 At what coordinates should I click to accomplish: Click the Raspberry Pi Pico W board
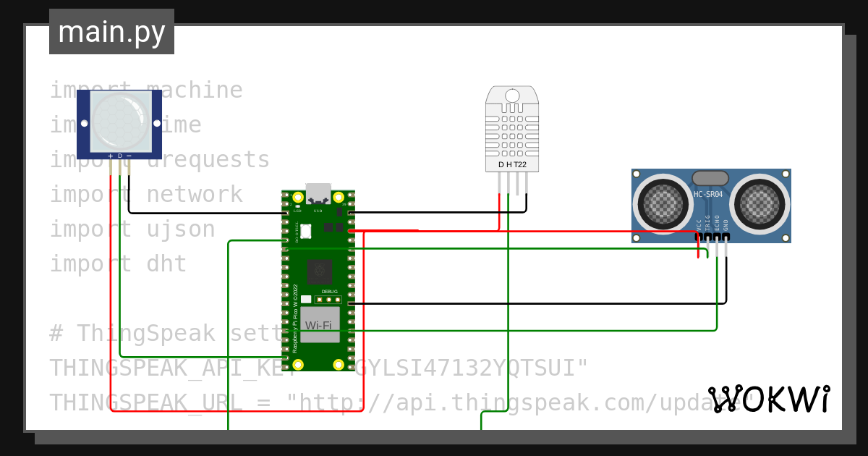[318, 281]
